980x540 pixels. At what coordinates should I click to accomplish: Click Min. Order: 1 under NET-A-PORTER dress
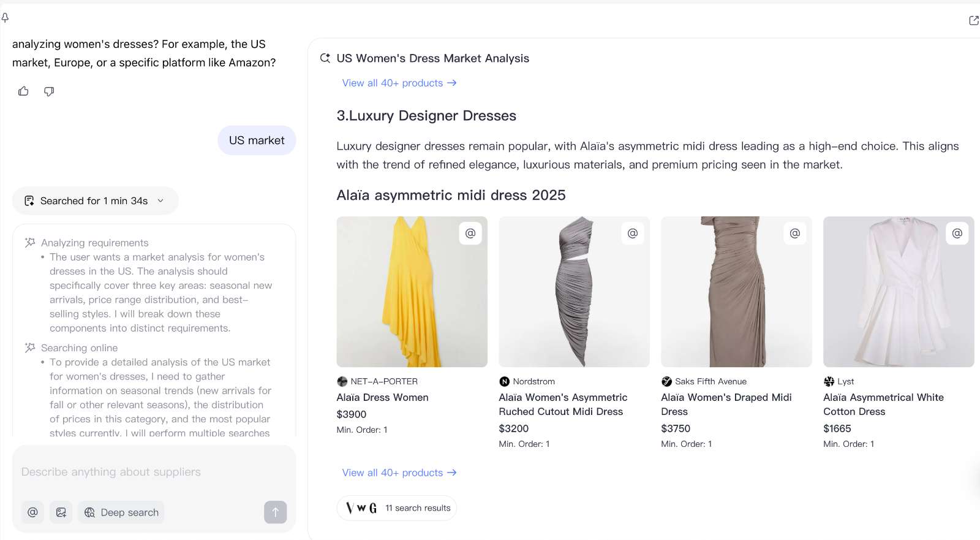[x=362, y=430]
